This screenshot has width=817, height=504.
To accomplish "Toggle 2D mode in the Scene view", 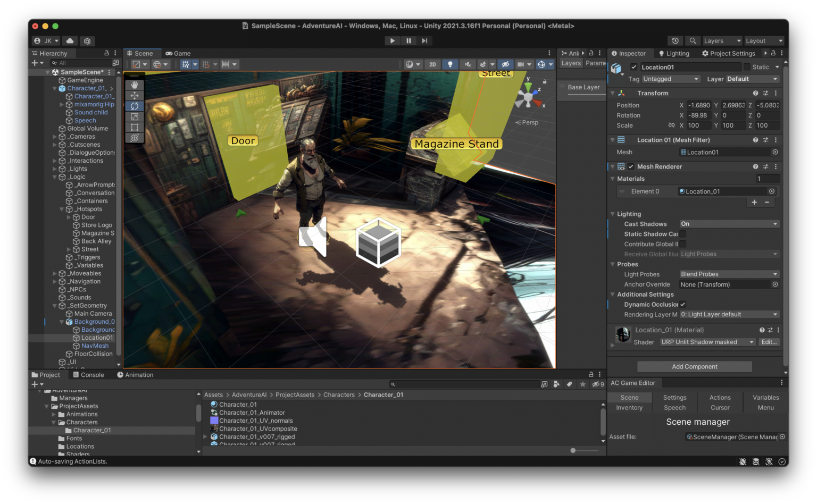I will pos(432,64).
